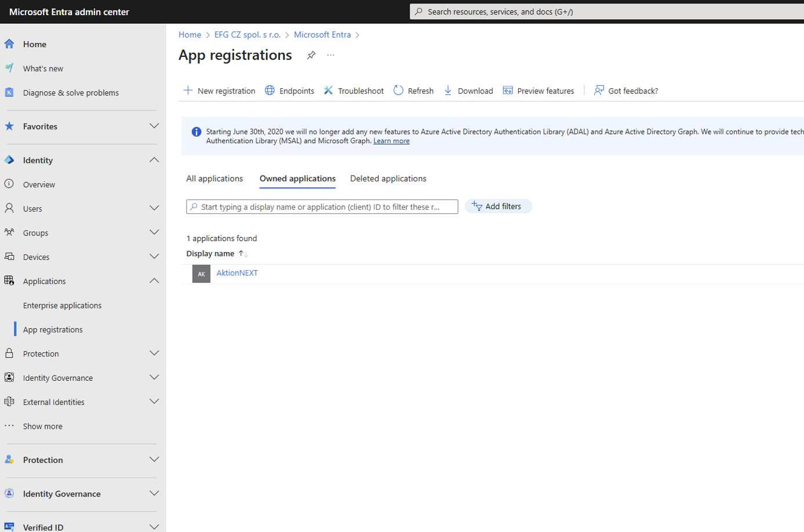Screen dimensions: 804x532
Task: Click the External Identities building icon
Action: 9,402
